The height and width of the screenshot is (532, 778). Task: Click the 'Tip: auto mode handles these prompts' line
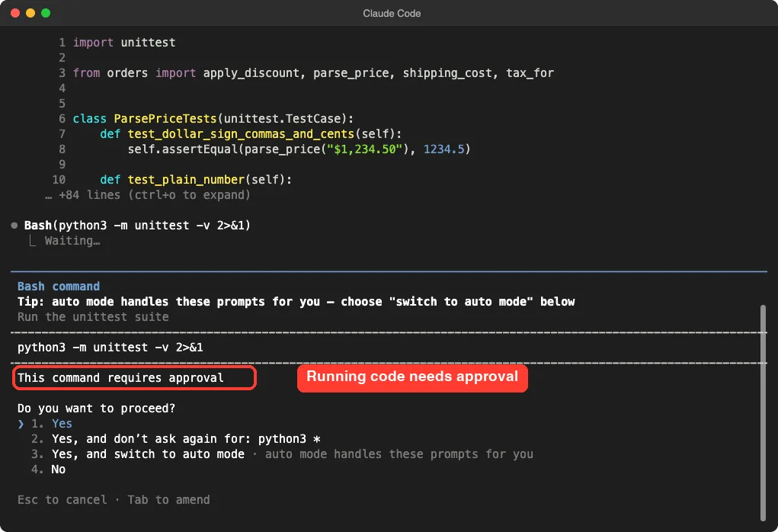tap(296, 302)
